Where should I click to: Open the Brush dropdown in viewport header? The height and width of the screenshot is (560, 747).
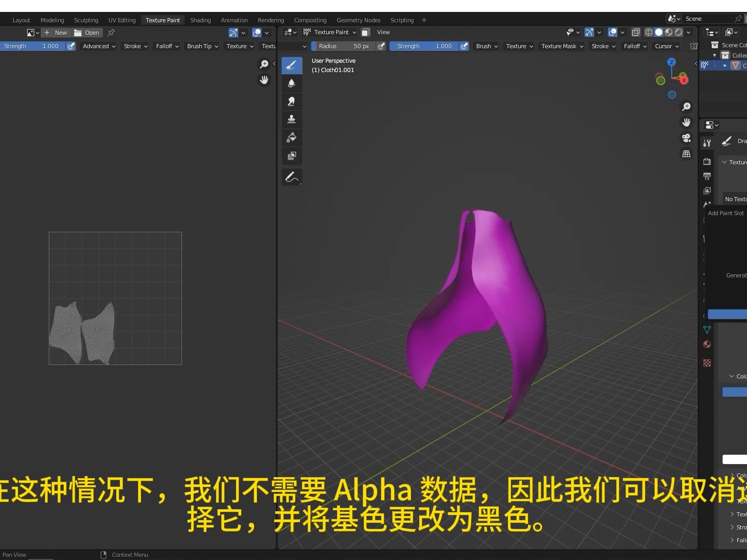pyautogui.click(x=487, y=46)
